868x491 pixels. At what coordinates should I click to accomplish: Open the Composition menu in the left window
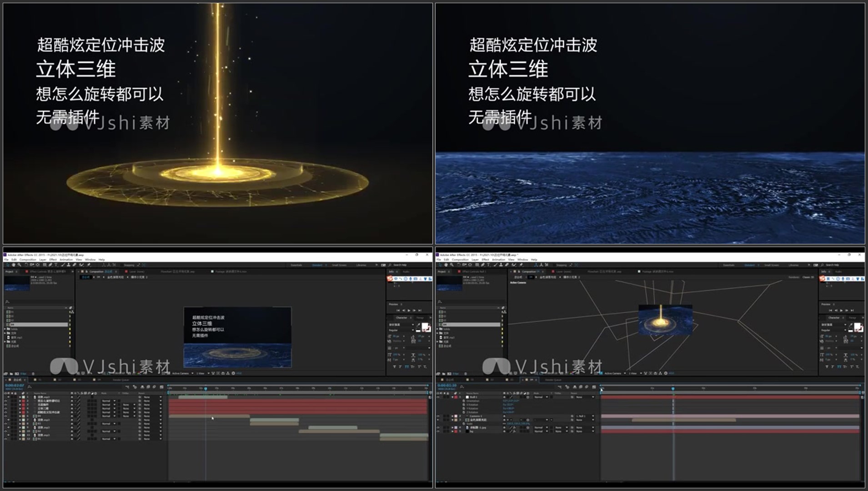point(28,260)
